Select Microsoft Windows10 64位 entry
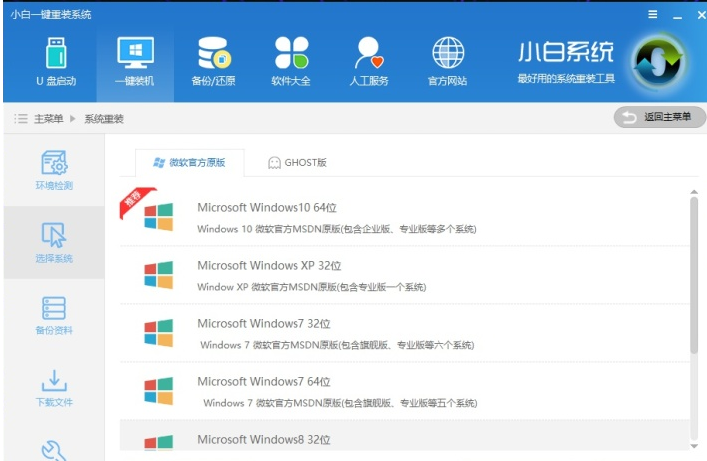The image size is (707, 461). point(404,217)
